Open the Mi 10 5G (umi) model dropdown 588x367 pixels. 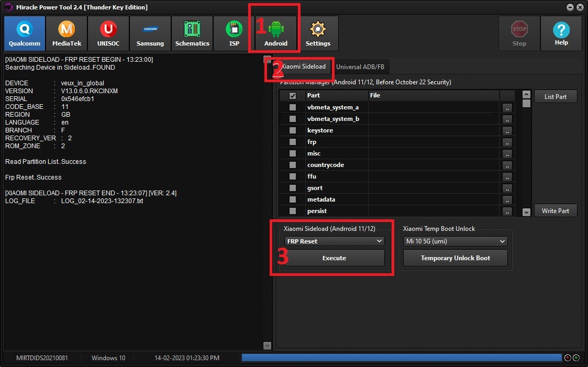tap(455, 241)
